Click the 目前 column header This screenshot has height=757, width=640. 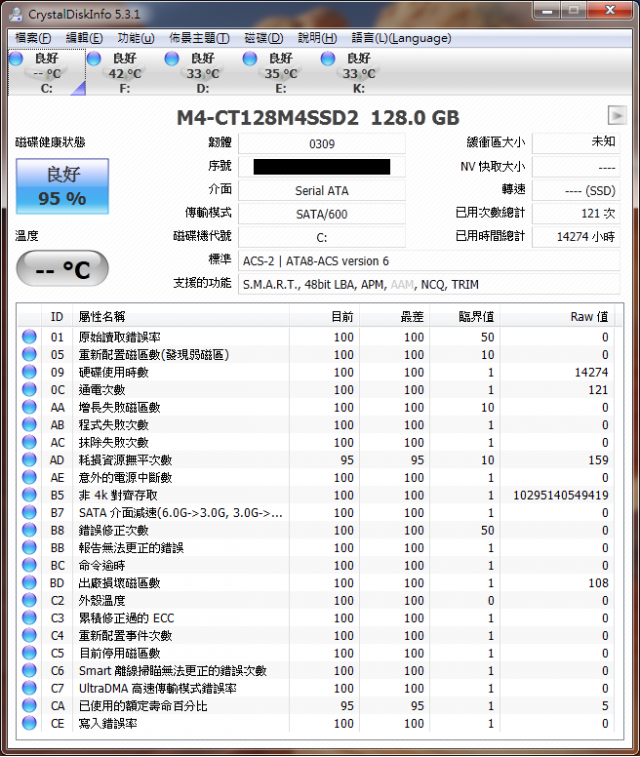pos(324,316)
